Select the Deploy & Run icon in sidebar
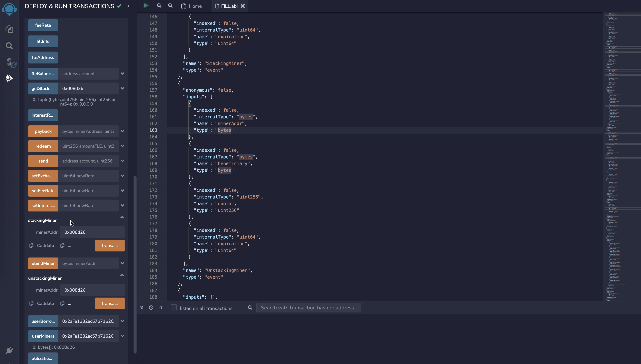This screenshot has width=641, height=364. [x=9, y=78]
